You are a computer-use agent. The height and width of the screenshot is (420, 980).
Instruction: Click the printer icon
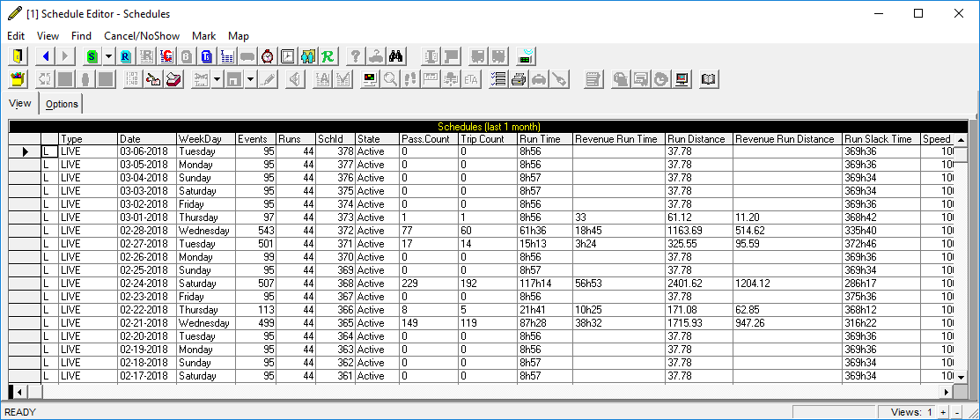pos(518,79)
